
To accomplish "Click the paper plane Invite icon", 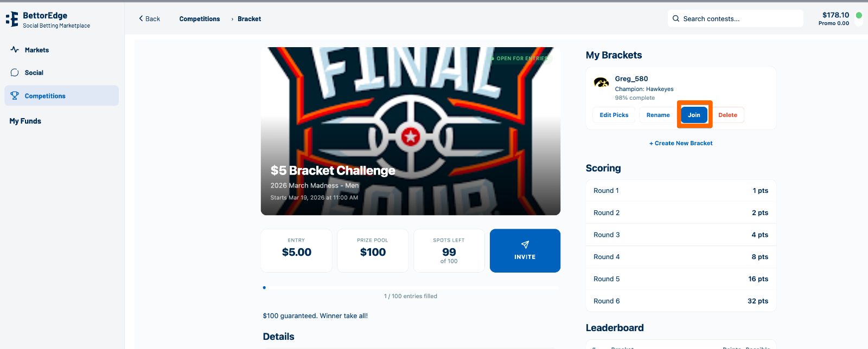I will tap(525, 245).
